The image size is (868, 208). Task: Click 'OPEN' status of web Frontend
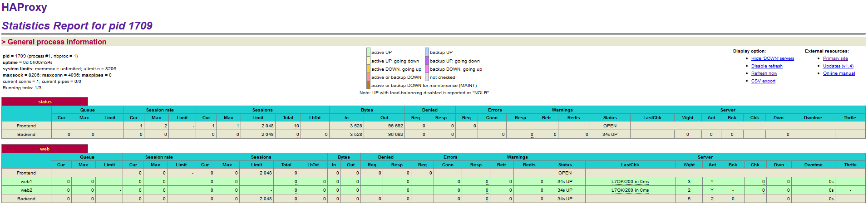pos(565,173)
